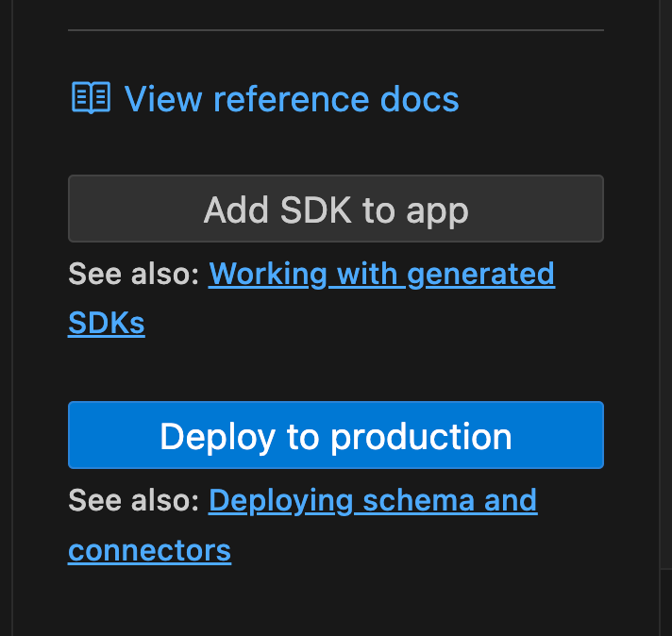The image size is (672, 636).
Task: Open the Deploying schema and connectors link
Action: pyautogui.click(x=372, y=500)
